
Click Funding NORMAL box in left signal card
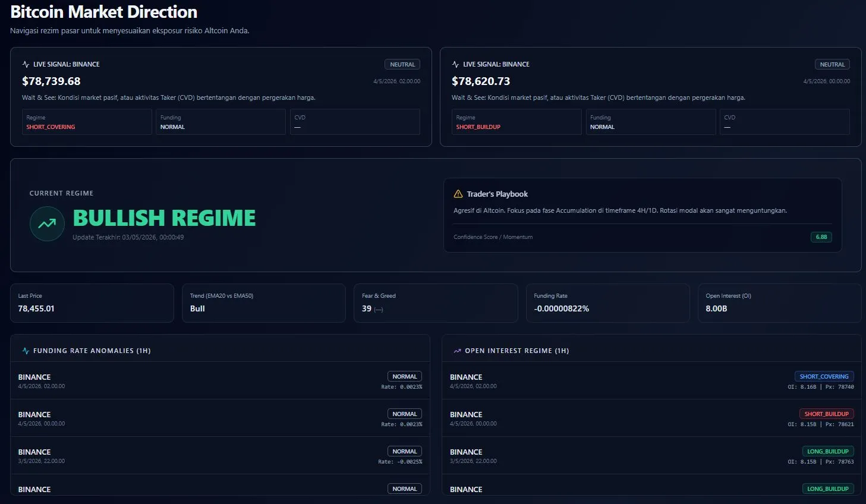[221, 122]
